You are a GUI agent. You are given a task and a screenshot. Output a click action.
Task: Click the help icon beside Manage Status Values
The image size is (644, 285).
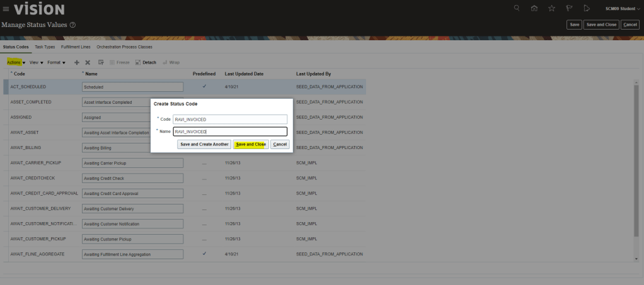click(x=73, y=25)
